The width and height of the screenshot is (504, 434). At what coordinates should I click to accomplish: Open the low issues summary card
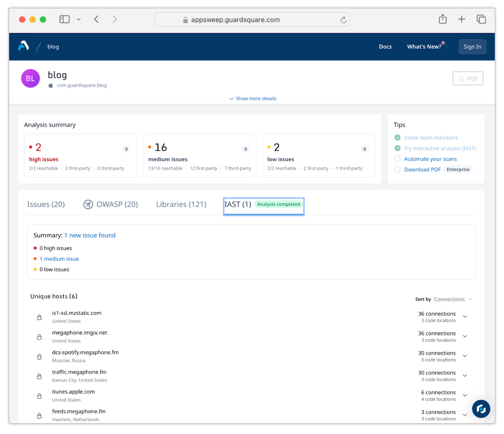coord(319,156)
